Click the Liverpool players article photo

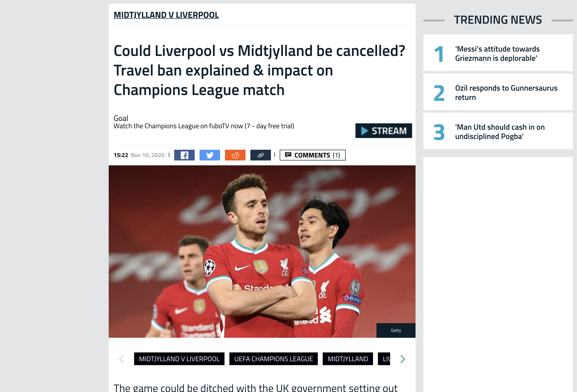[262, 252]
